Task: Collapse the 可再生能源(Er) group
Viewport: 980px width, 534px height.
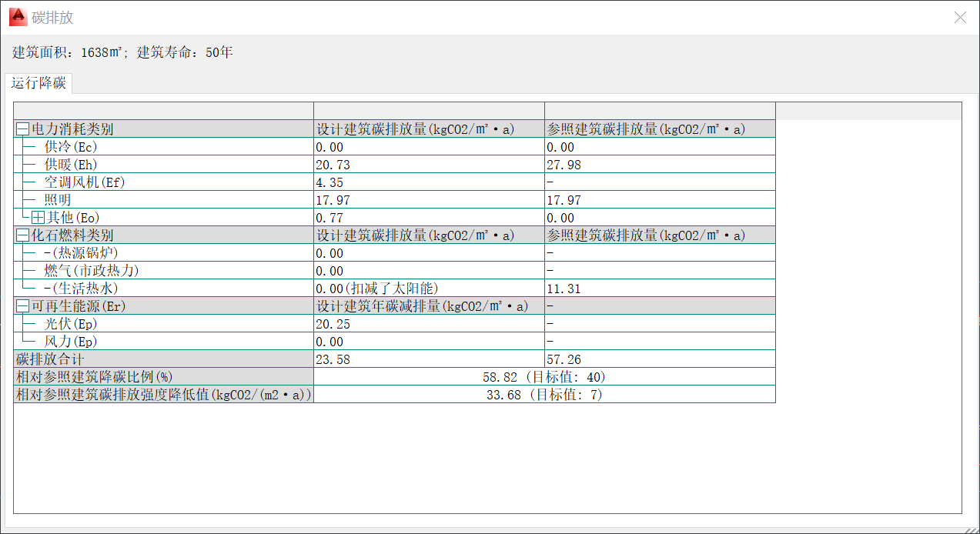Action: 23,306
